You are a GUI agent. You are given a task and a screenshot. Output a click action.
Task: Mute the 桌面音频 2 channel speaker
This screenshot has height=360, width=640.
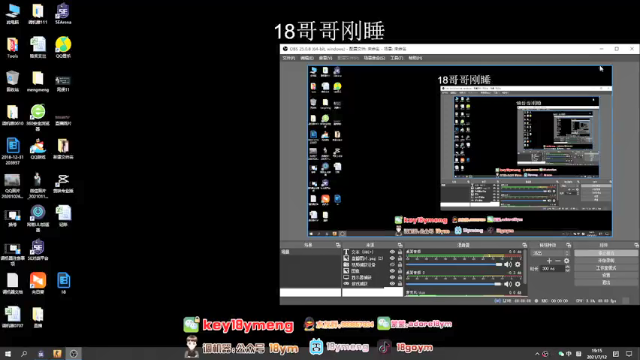pos(508,284)
